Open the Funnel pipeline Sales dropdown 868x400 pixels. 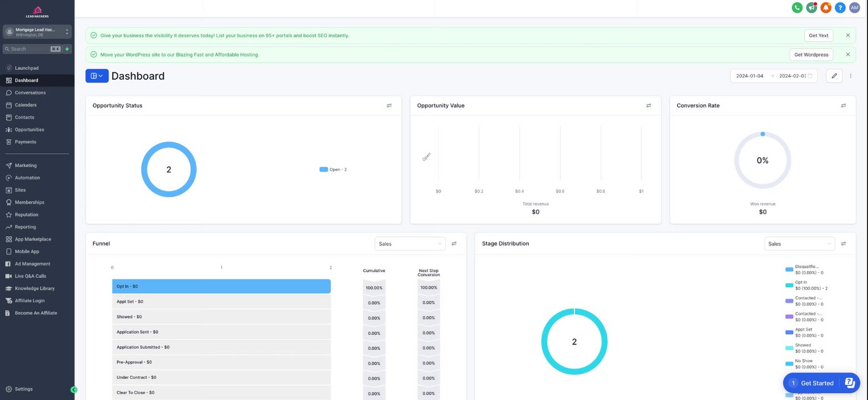[x=410, y=243]
